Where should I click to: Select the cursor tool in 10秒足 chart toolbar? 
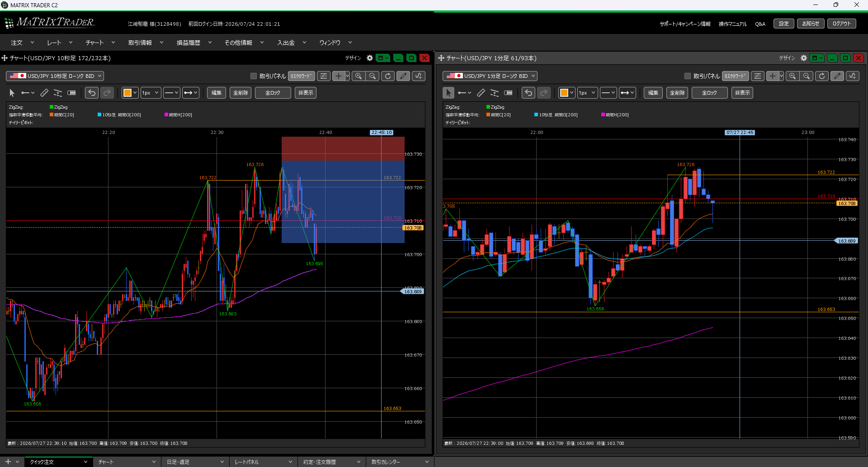[12, 93]
